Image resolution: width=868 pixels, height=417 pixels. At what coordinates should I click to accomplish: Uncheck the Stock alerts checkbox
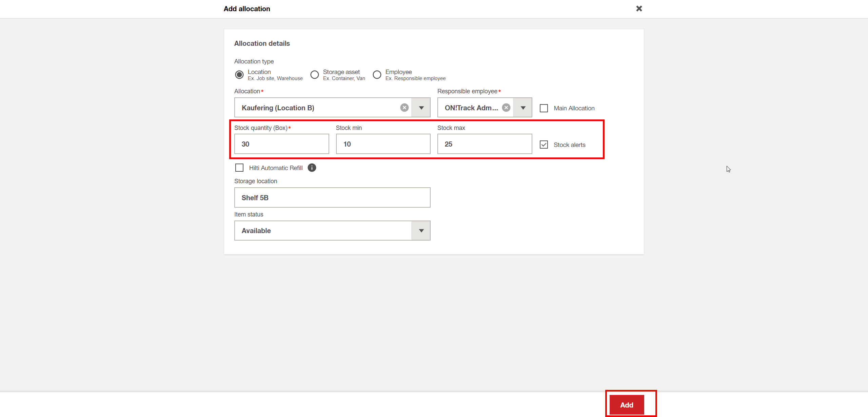click(544, 145)
